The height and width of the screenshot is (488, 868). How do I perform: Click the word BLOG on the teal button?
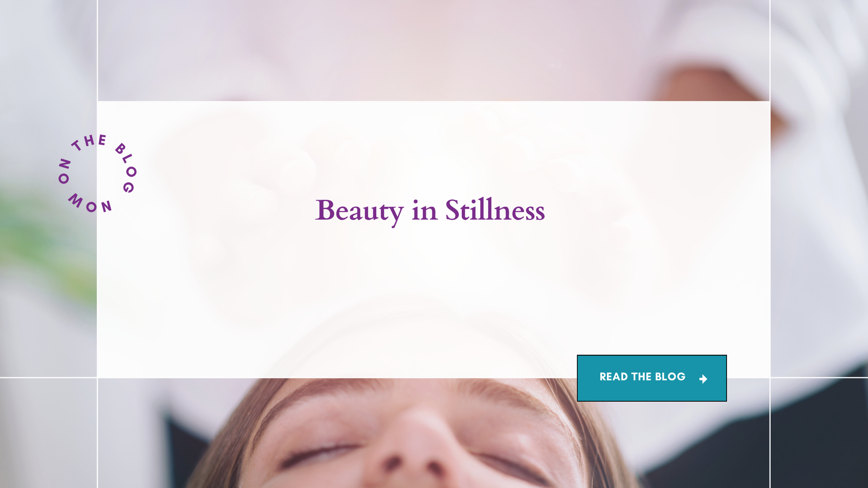point(670,377)
